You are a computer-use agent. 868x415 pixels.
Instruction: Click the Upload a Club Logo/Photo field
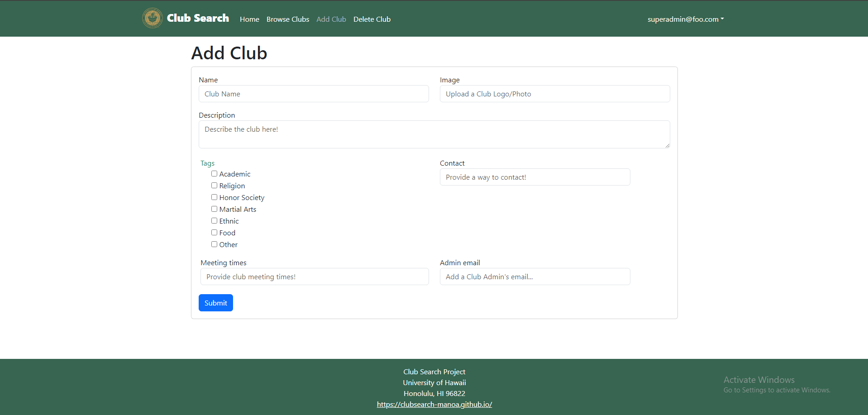click(x=555, y=94)
